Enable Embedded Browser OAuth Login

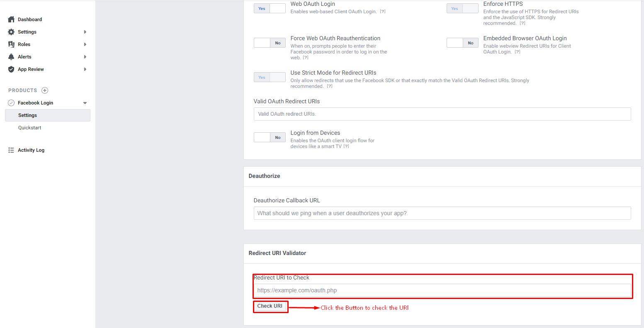pyautogui.click(x=462, y=43)
